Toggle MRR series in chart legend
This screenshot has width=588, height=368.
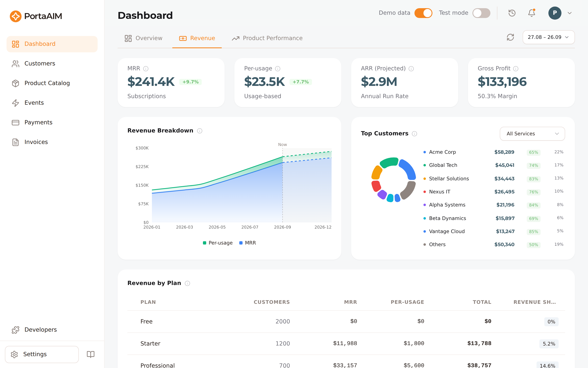click(248, 243)
